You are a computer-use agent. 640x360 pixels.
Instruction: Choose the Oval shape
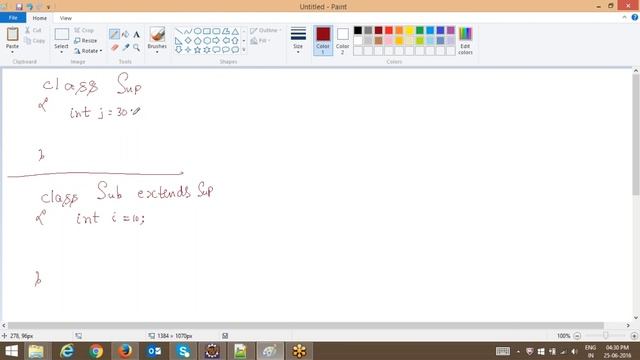[197, 31]
